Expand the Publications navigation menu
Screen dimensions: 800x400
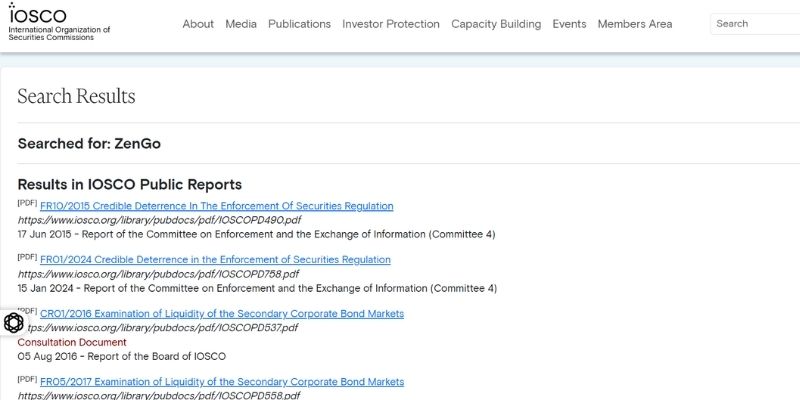click(x=299, y=24)
